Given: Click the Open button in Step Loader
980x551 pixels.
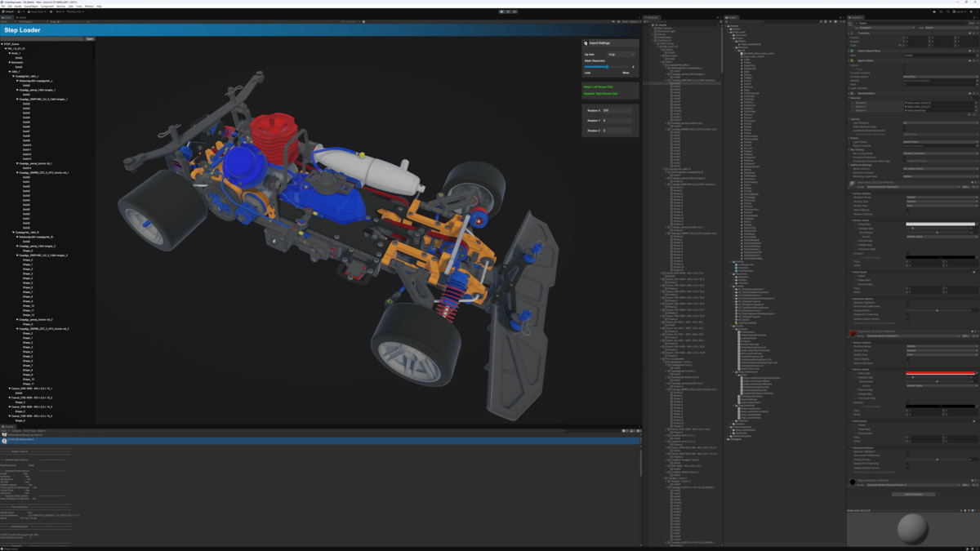Looking at the screenshot, I should point(90,38).
